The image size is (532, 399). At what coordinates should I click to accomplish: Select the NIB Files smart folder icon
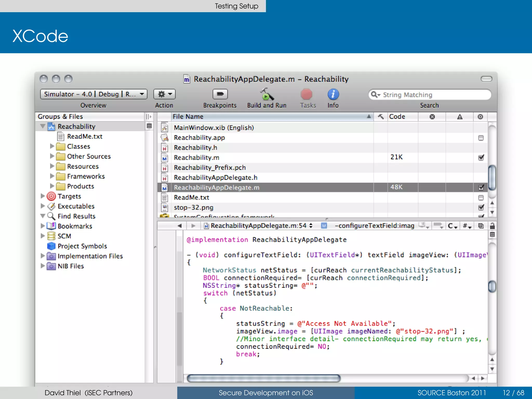[51, 266]
